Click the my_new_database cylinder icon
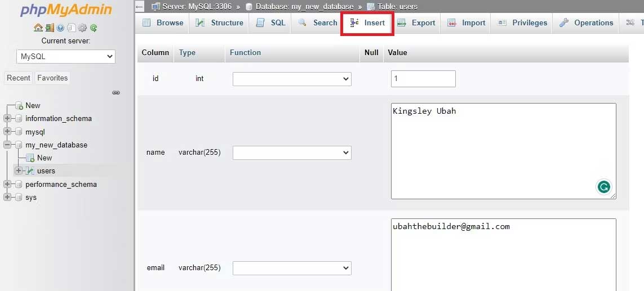 coord(19,145)
